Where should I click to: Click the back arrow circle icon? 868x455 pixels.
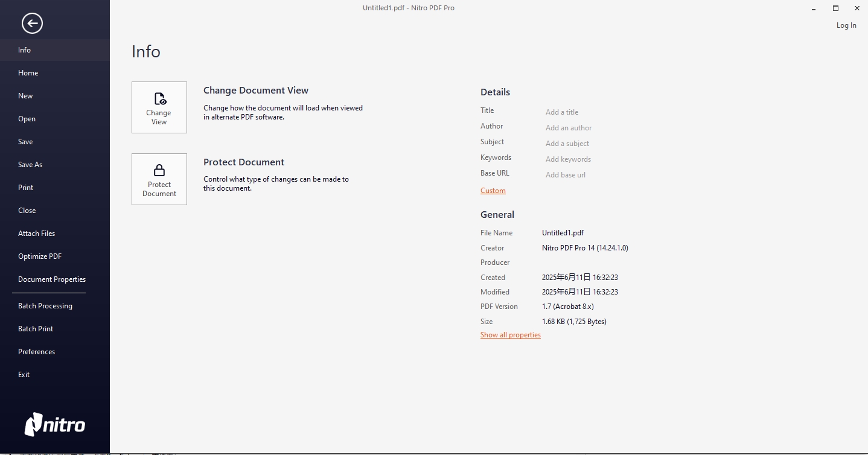coord(32,24)
